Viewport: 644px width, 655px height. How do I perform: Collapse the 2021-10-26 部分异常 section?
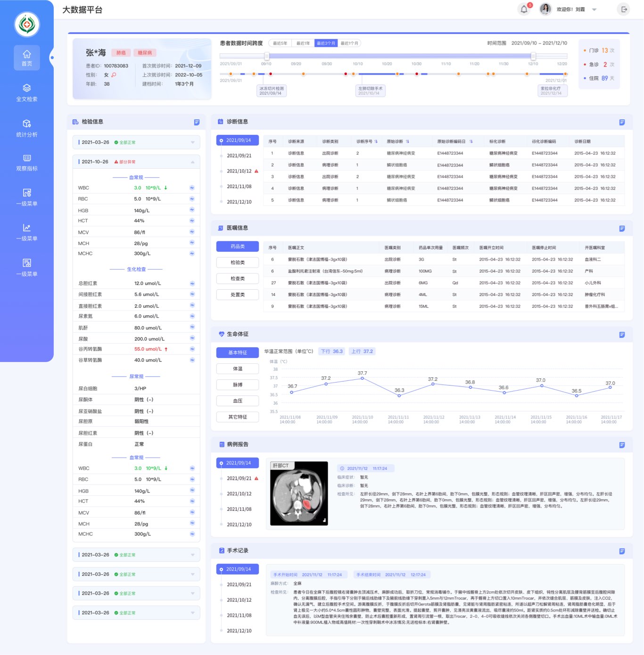point(192,162)
